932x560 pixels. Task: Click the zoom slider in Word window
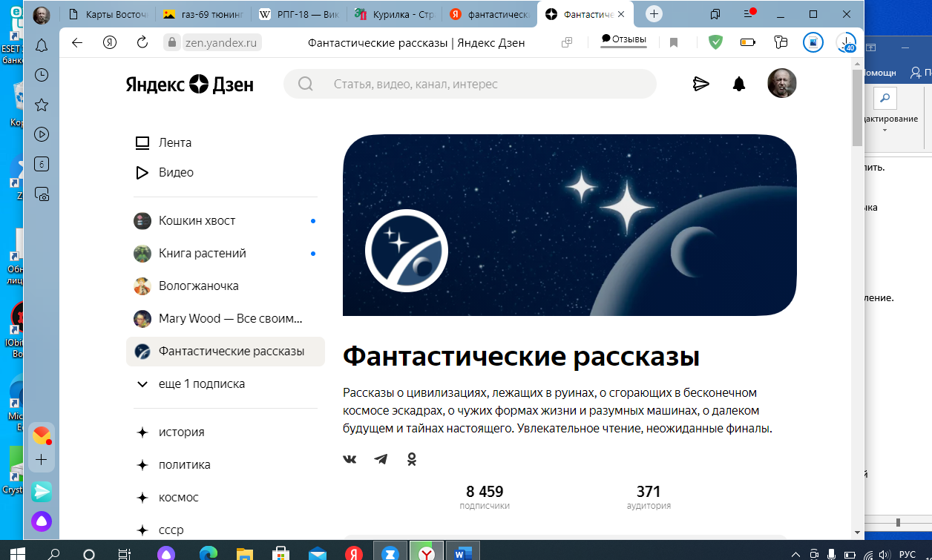[899, 522]
